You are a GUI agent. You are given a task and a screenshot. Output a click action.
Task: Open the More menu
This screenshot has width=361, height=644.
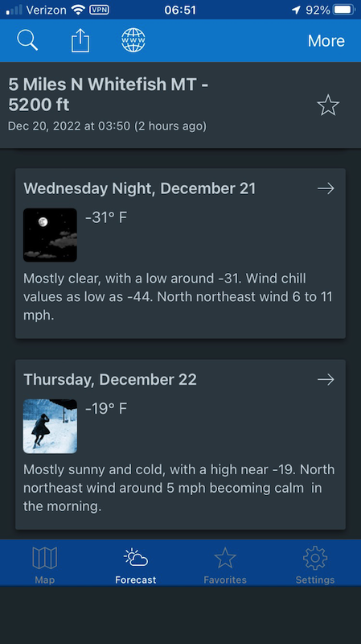point(326,41)
